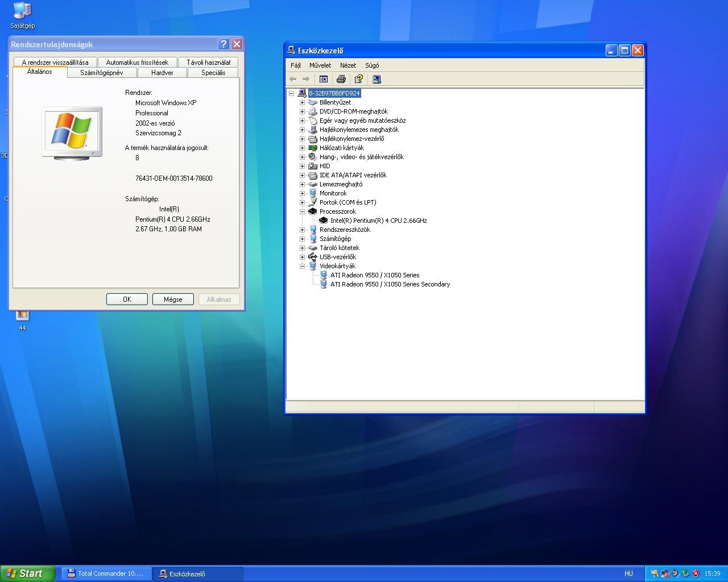Click the computer root node icon

click(x=302, y=93)
